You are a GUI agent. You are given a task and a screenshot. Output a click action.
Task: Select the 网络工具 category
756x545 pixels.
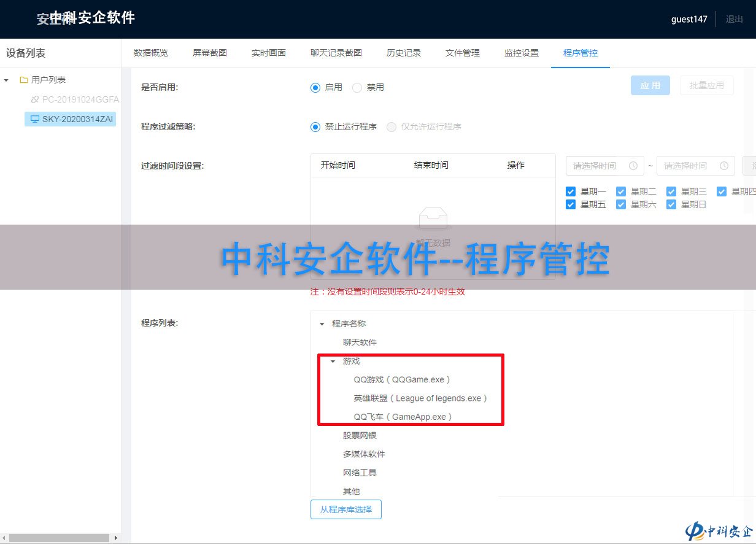pyautogui.click(x=360, y=473)
